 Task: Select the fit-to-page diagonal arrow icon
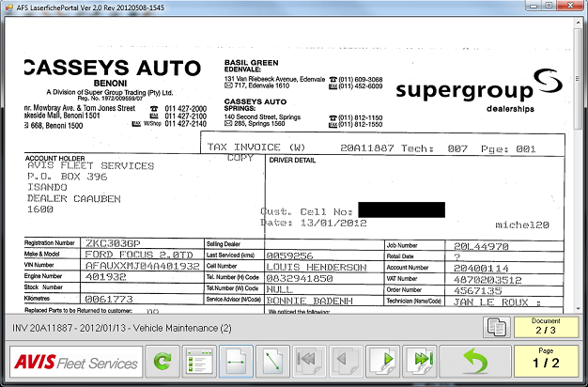point(272,362)
